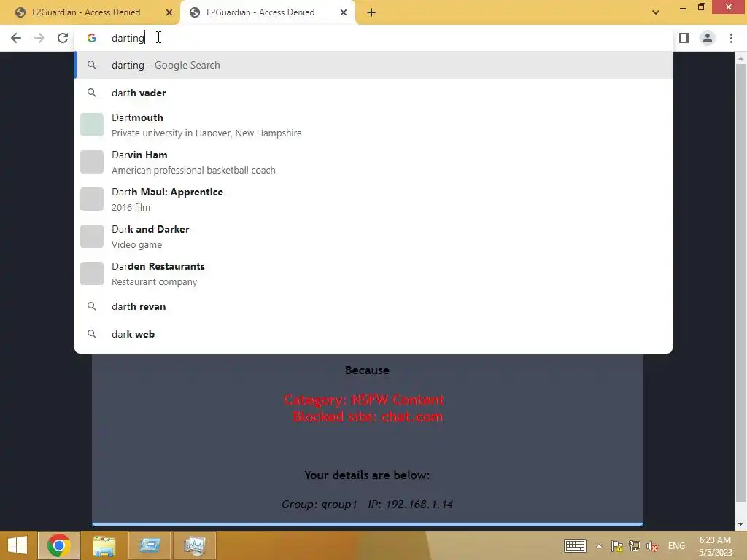This screenshot has width=747, height=560.
Task: Close the first E2Guardian tab
Action: point(169,12)
